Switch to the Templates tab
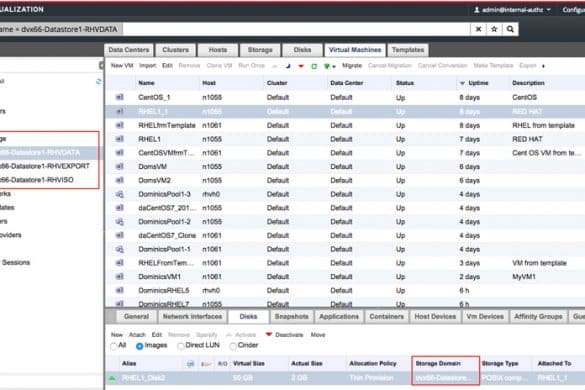The image size is (585, 390). click(408, 50)
